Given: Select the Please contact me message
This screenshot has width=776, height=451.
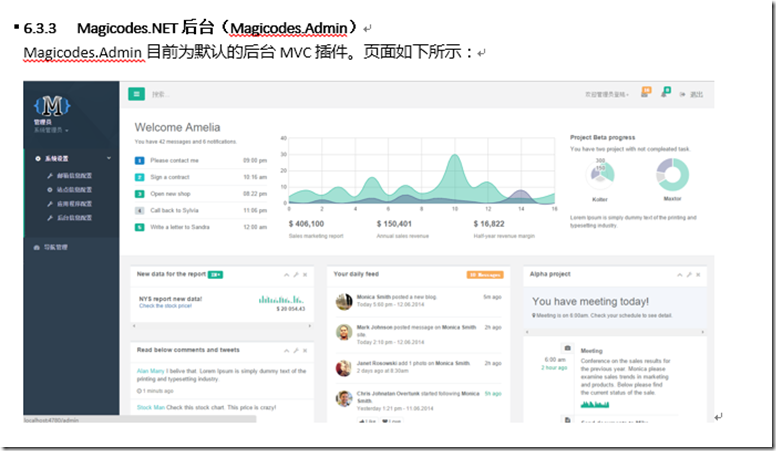Looking at the screenshot, I should click(174, 160).
